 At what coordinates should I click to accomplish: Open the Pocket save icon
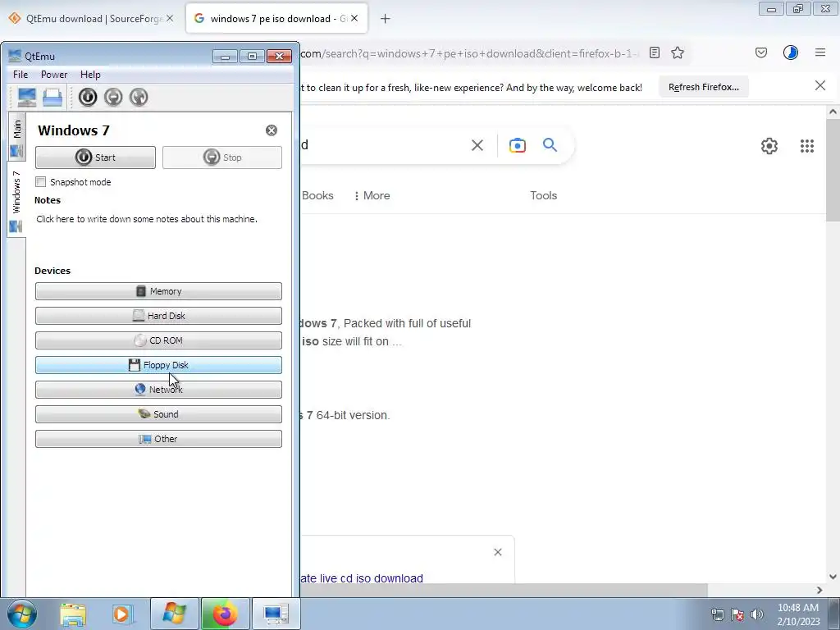[761, 52]
